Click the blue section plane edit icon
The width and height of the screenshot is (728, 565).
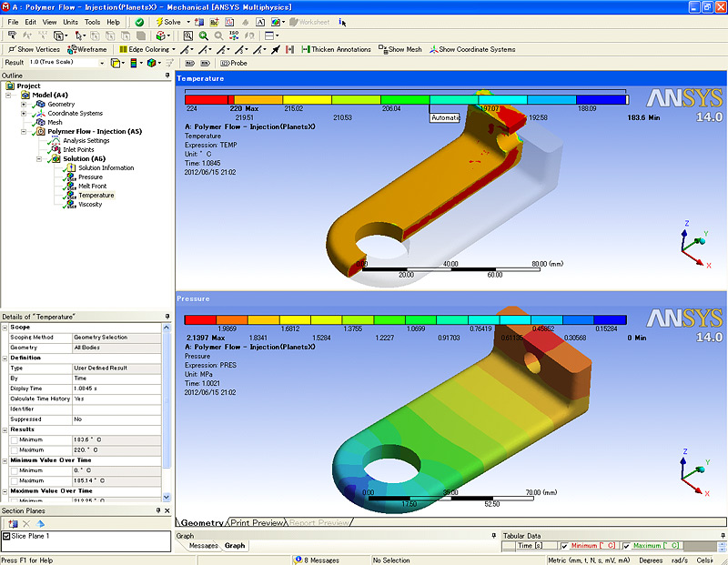point(40,524)
